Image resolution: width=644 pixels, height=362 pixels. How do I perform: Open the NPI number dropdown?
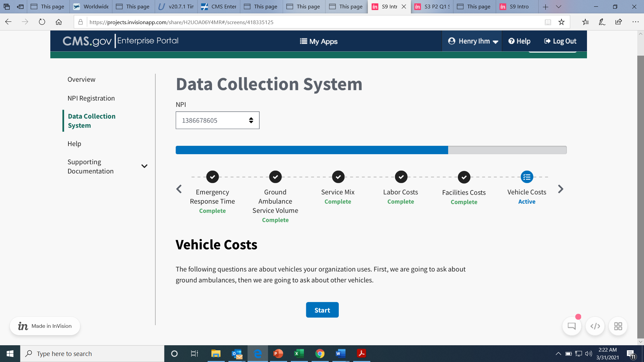(217, 120)
